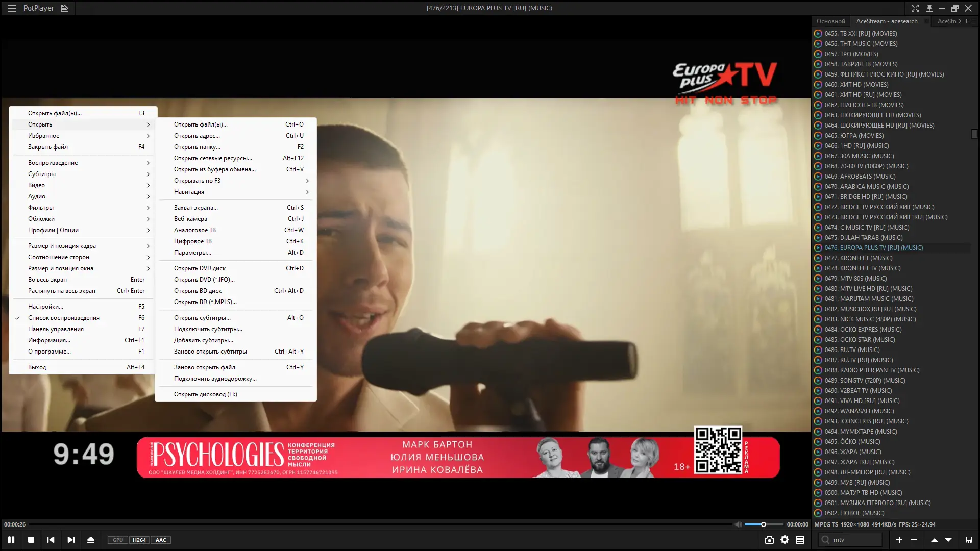Toggle the pin-on-top window icon
This screenshot has width=980, height=551.
coord(929,8)
